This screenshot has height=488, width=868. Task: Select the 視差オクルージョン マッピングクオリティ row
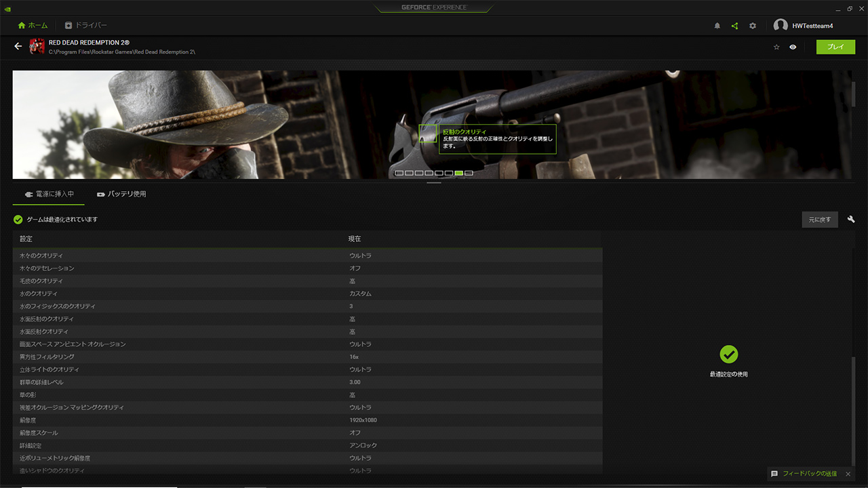pos(307,407)
